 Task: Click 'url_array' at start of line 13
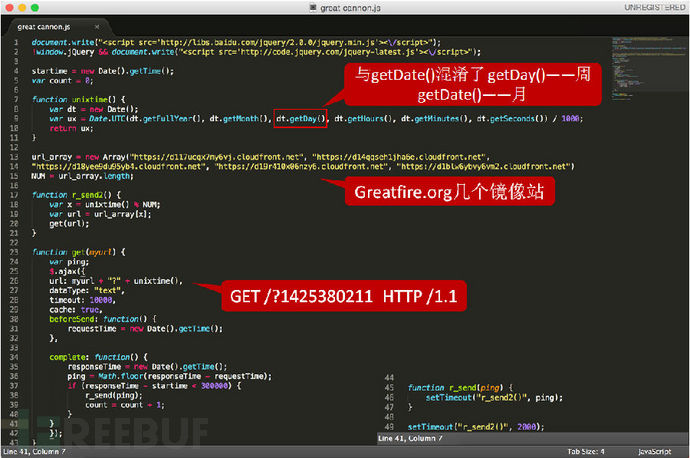(51, 157)
